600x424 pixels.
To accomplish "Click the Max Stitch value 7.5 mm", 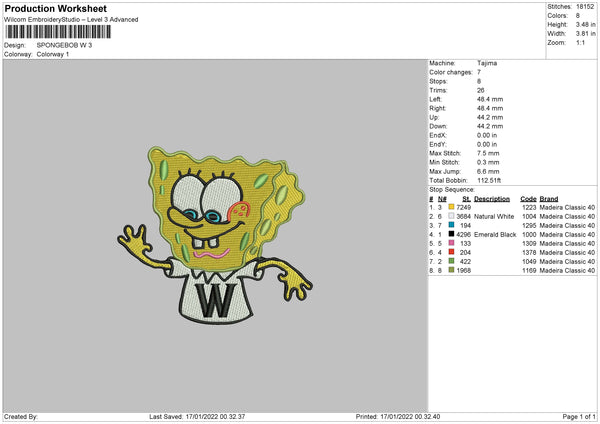I will pos(488,153).
